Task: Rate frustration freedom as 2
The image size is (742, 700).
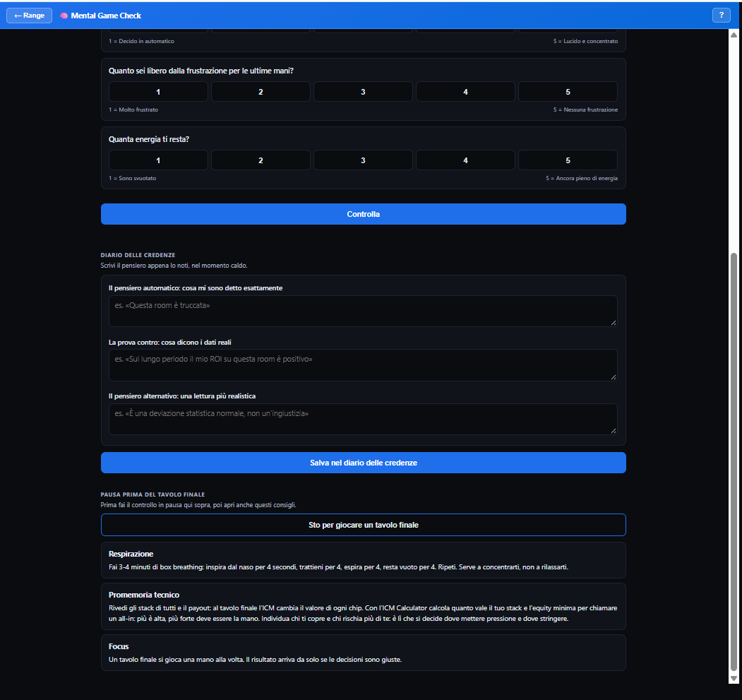Action: pyautogui.click(x=261, y=92)
